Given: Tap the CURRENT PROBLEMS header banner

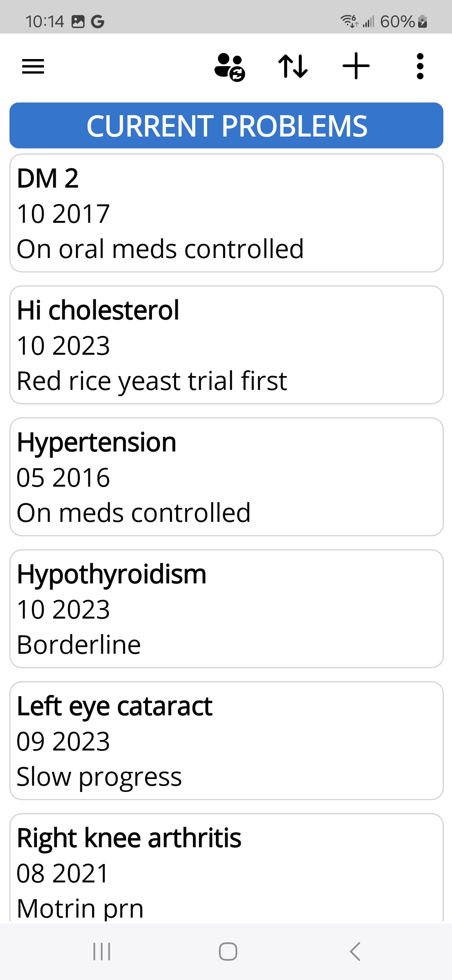Looking at the screenshot, I should pyautogui.click(x=226, y=126).
